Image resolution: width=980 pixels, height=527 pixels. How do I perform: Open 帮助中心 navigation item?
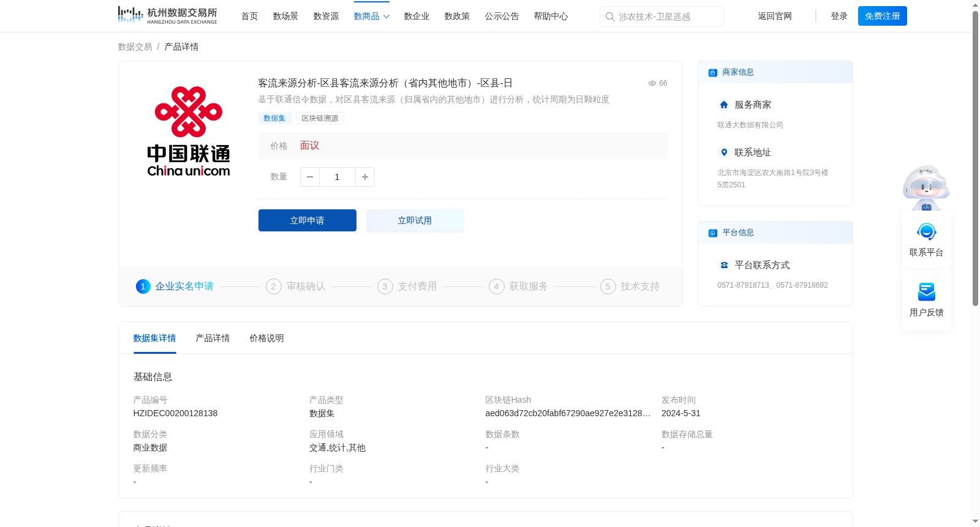point(551,17)
